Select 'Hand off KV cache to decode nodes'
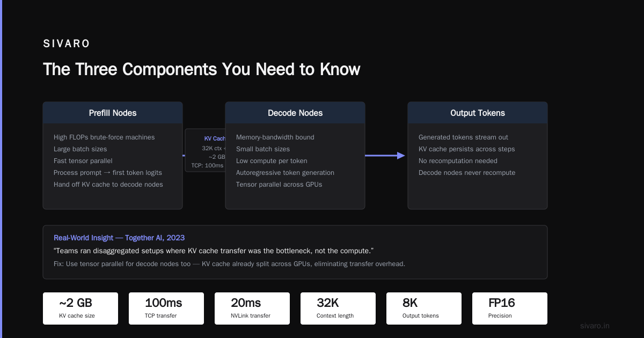644x338 pixels. pyautogui.click(x=108, y=185)
